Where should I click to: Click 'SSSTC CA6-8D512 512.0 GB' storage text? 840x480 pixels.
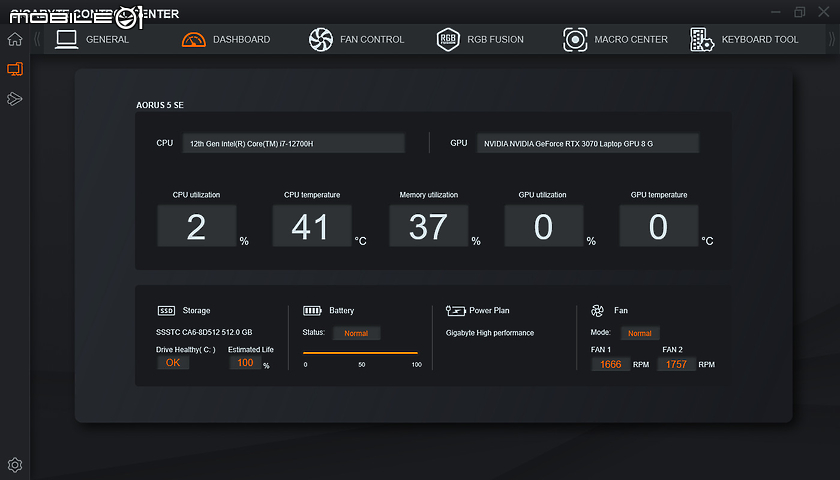[204, 332]
